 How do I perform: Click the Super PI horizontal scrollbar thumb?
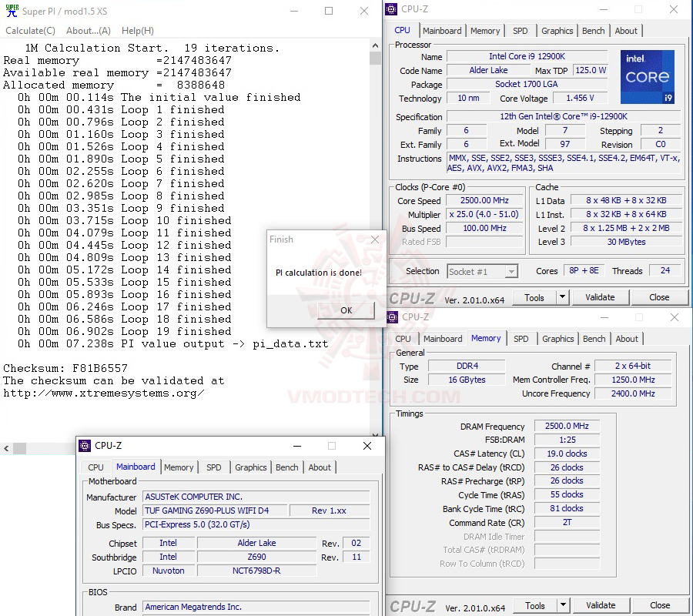[x=19, y=448]
